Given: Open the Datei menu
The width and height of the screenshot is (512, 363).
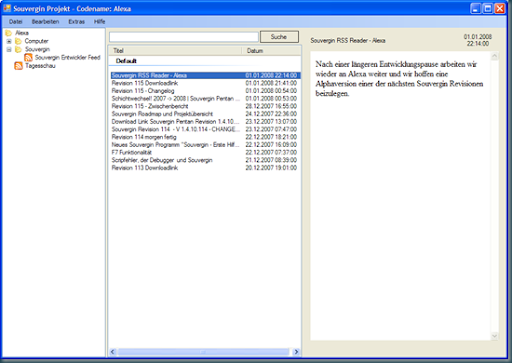Looking at the screenshot, I should click(15, 22).
